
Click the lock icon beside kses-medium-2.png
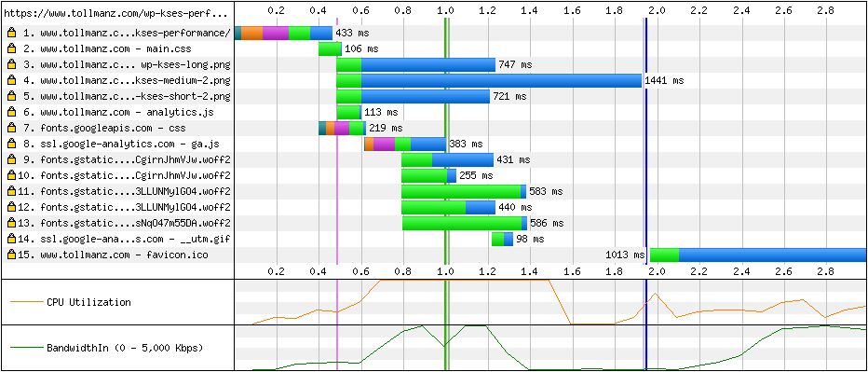(10, 81)
